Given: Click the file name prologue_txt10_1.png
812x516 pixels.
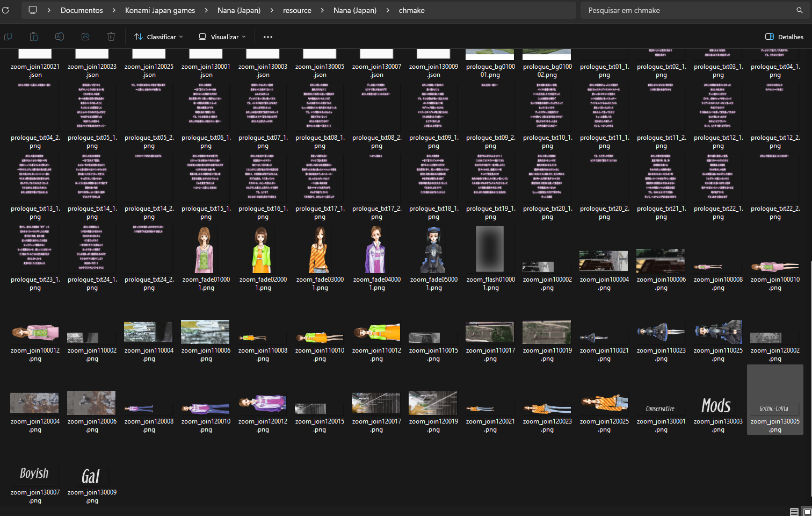Looking at the screenshot, I should tap(547, 142).
